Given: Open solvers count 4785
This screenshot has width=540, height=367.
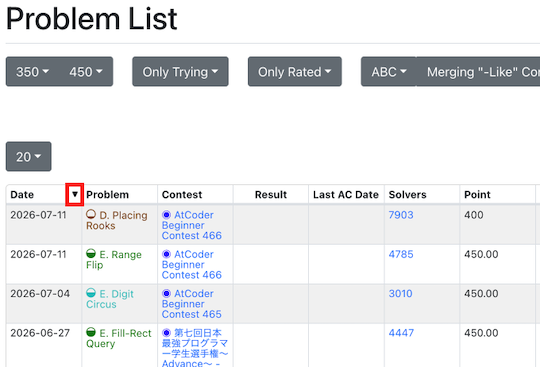Looking at the screenshot, I should 401,254.
